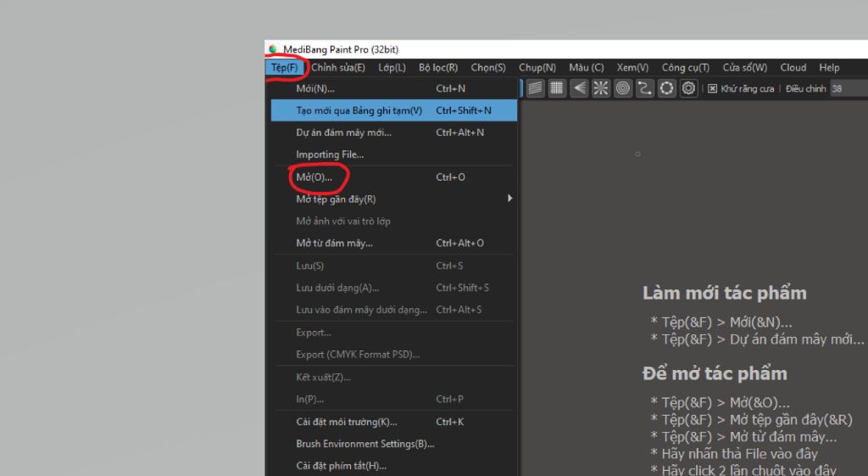Click the hint line Tệp(&F) > Mở từ đám mây...
Screen dimensions: 868x476
pyautogui.click(x=743, y=437)
